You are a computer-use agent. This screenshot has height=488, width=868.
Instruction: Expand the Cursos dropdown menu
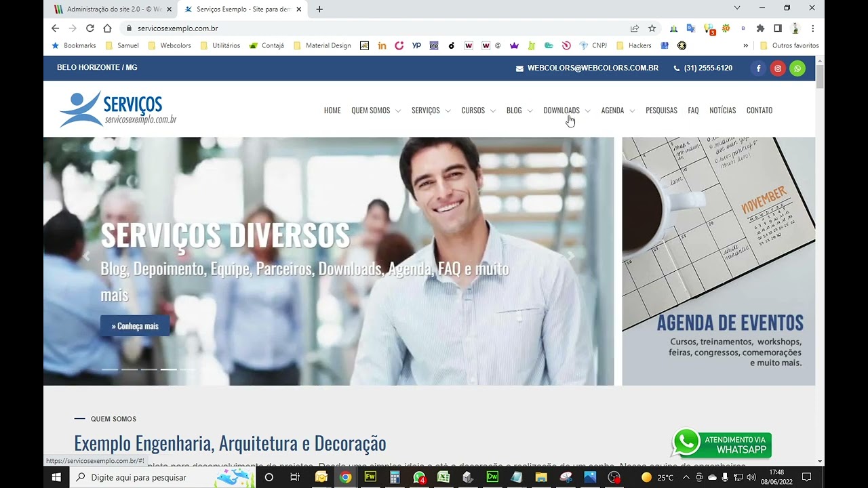(x=479, y=110)
